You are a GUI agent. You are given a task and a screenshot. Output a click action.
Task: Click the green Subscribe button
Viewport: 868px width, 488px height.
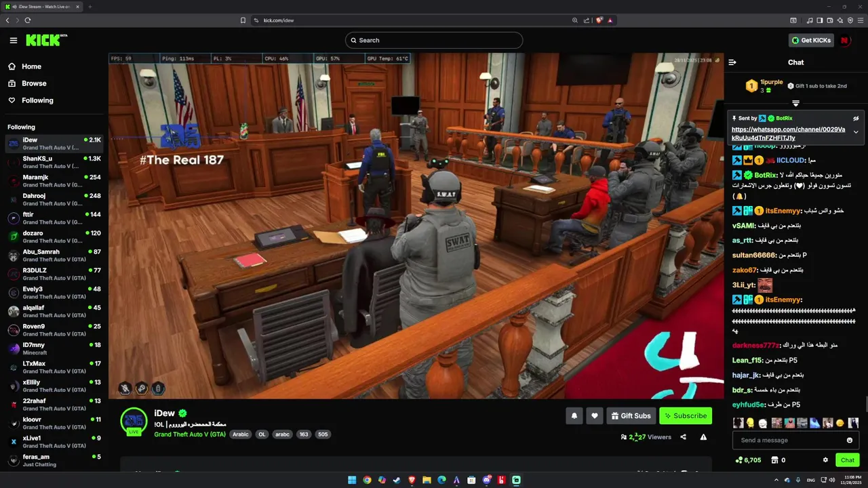pyautogui.click(x=686, y=415)
